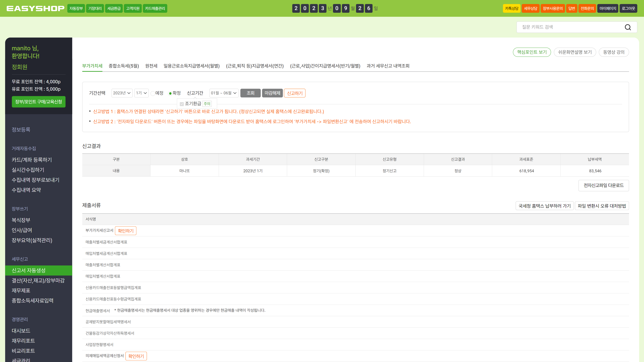Open the 일용근로소득지급명세서(월별) tab
This screenshot has width=644, height=362.
click(192, 66)
